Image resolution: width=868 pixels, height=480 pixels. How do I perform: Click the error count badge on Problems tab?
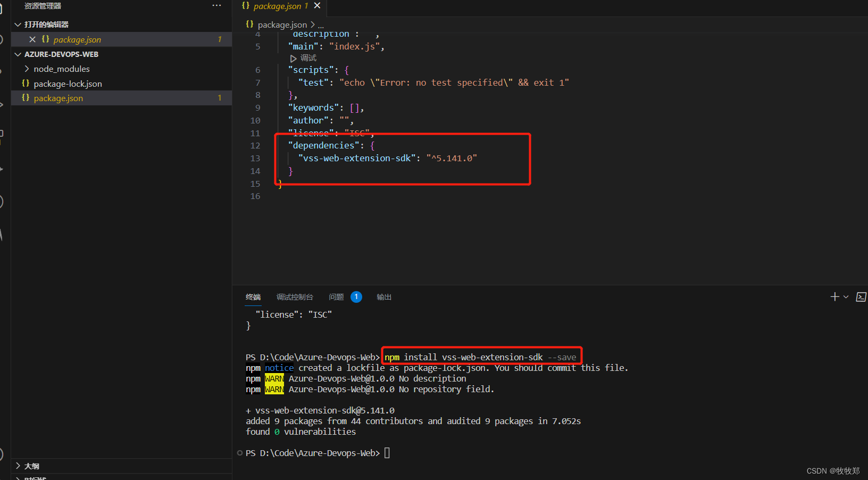tap(356, 296)
